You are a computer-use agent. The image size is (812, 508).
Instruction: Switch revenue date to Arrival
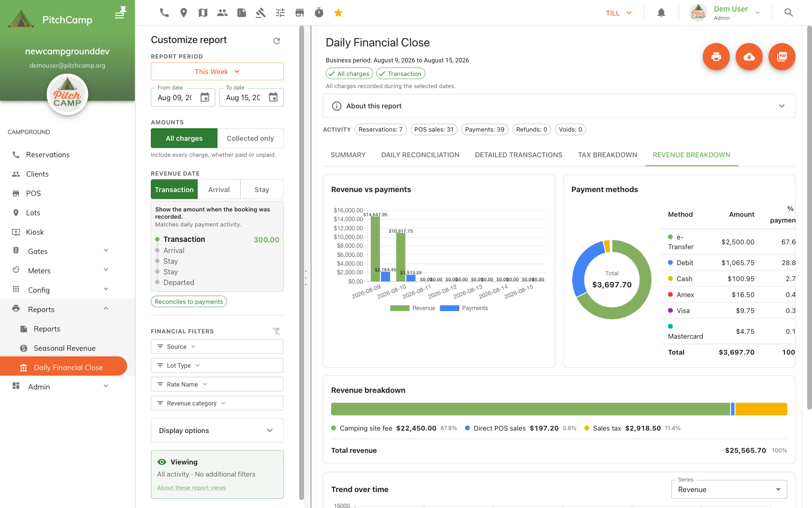[219, 190]
